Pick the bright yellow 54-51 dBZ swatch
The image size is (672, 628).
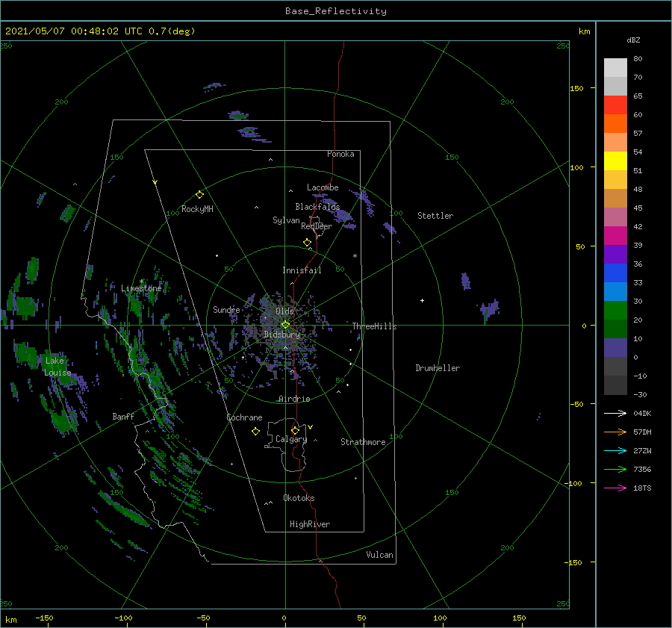coord(615,161)
